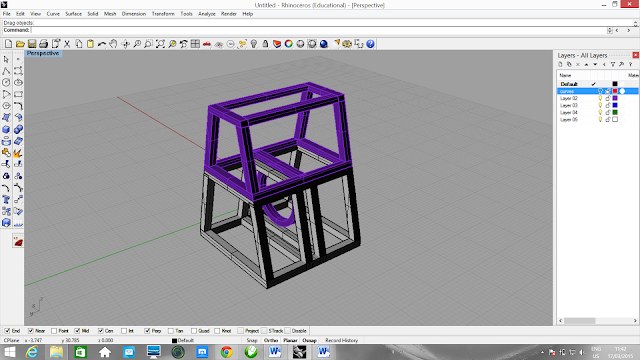Toggle the End osnap checkbox

(x=7, y=331)
